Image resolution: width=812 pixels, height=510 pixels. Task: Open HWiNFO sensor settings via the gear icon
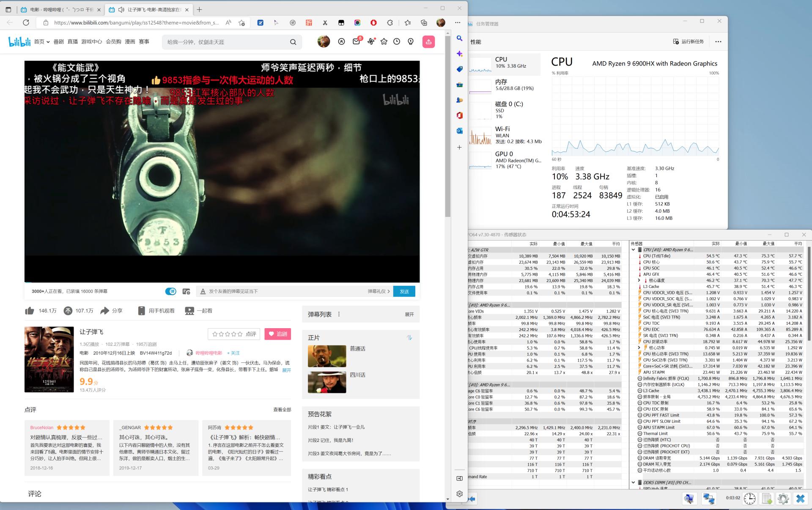pos(783,499)
